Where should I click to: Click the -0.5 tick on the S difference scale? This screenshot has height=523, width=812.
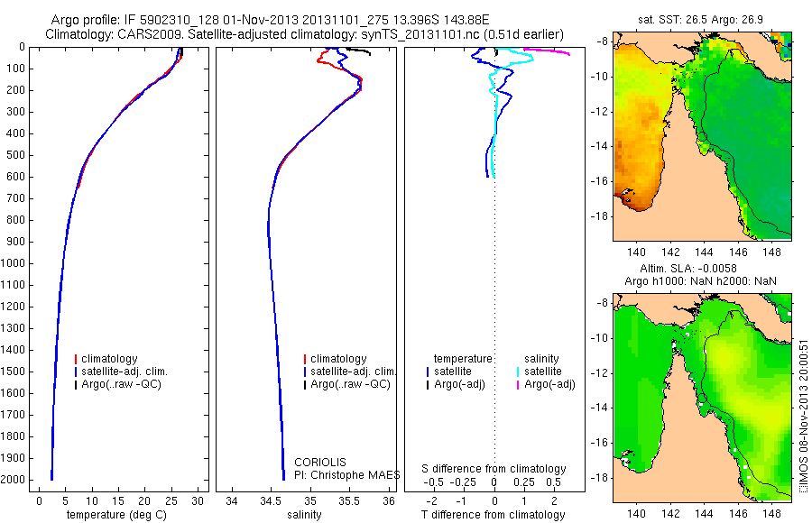[433, 482]
